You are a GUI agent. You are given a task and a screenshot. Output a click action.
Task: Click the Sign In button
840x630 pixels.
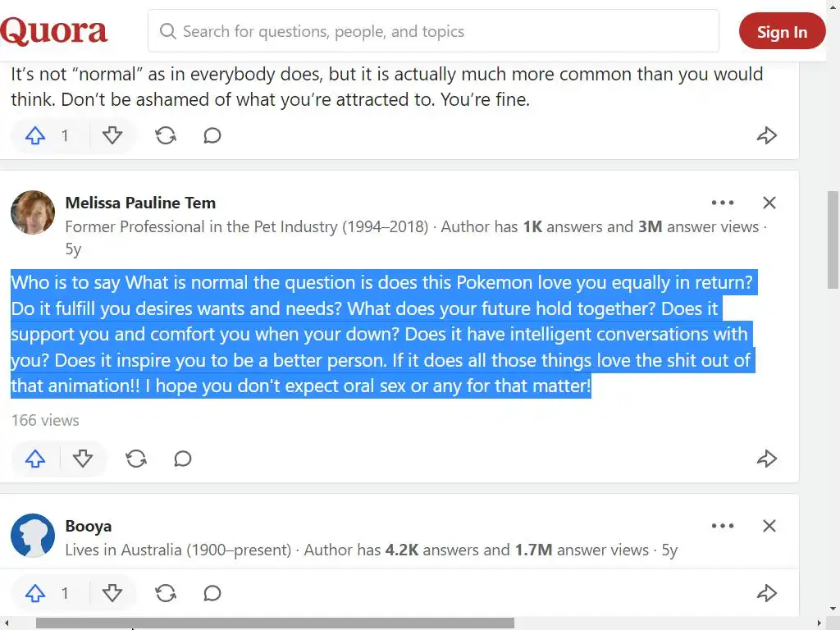tap(782, 32)
